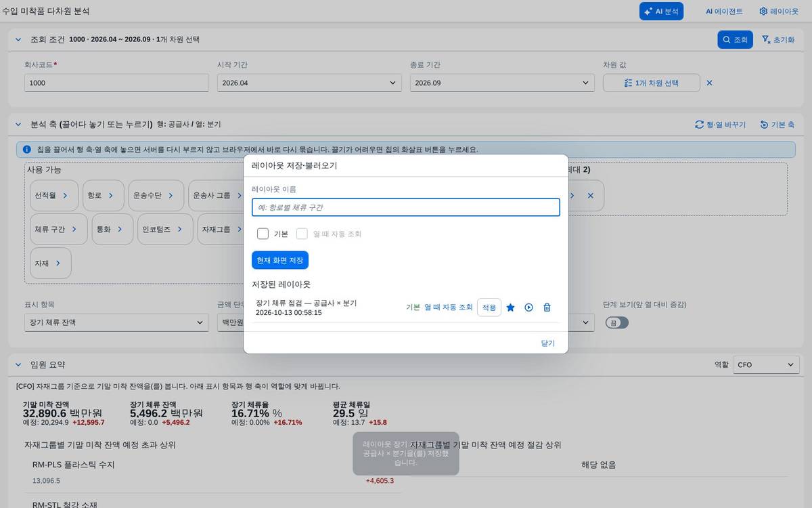Click the 조회 search button

735,40
